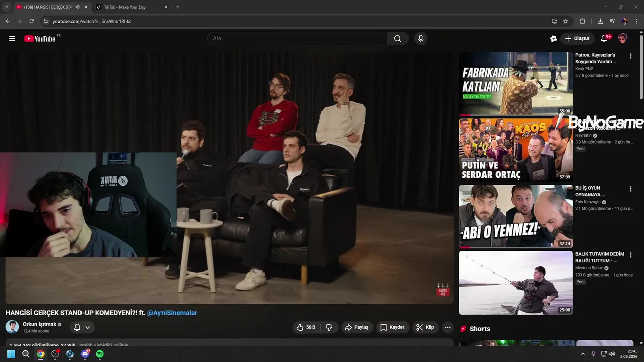
Task: Open the Fabrikada Katliam video thumbnail
Action: [516, 83]
